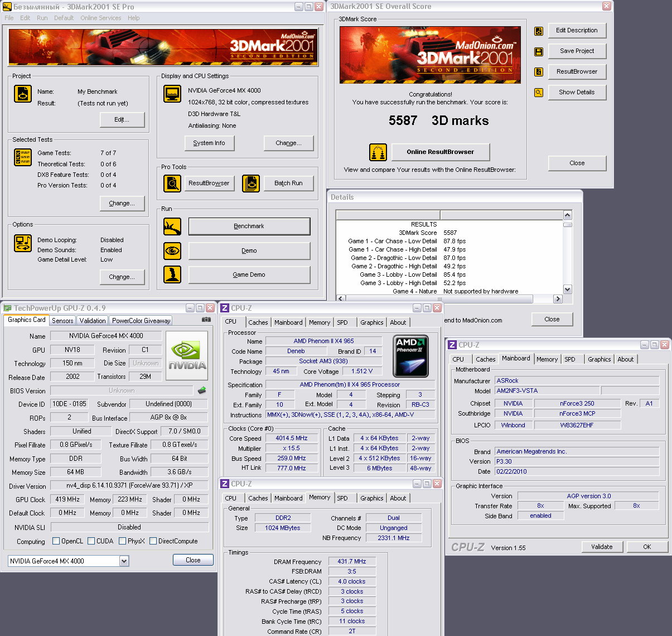
Task: Click the Game Demo joystick icon
Action: point(172,274)
